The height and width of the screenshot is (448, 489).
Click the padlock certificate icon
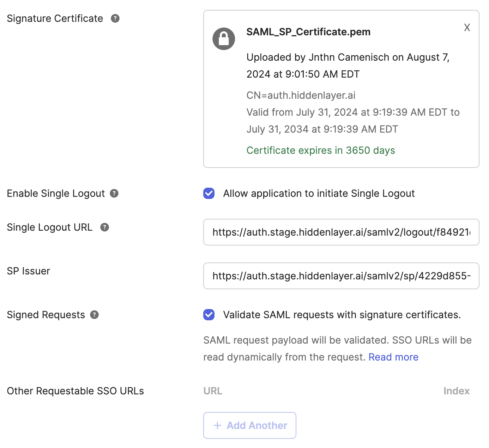223,38
